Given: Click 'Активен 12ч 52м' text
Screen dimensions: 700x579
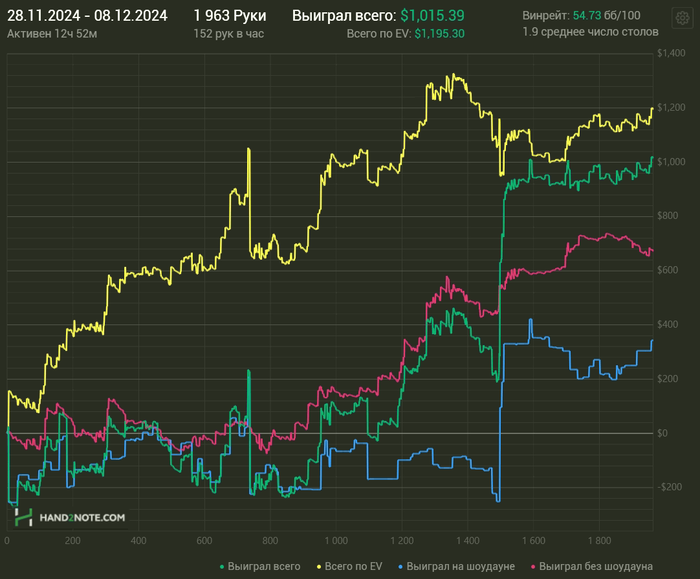Looking at the screenshot, I should [x=52, y=34].
